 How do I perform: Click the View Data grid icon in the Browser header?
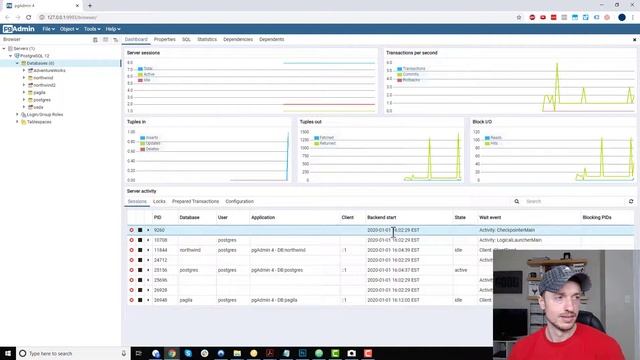coord(105,40)
